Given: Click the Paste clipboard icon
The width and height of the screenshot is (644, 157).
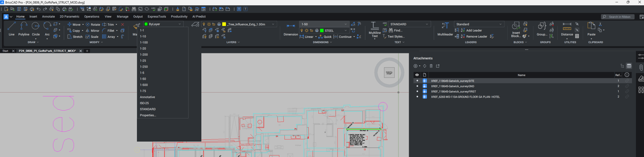Looking at the screenshot, I should click(591, 26).
